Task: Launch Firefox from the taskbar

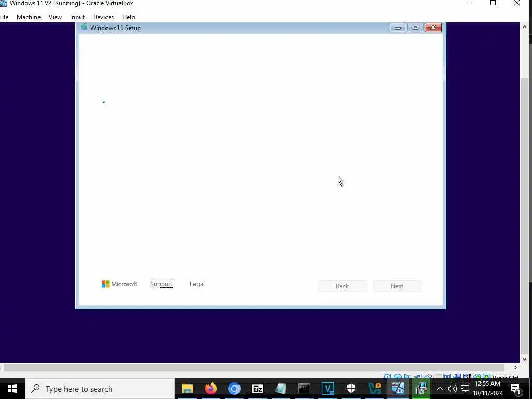Action: 211,389
